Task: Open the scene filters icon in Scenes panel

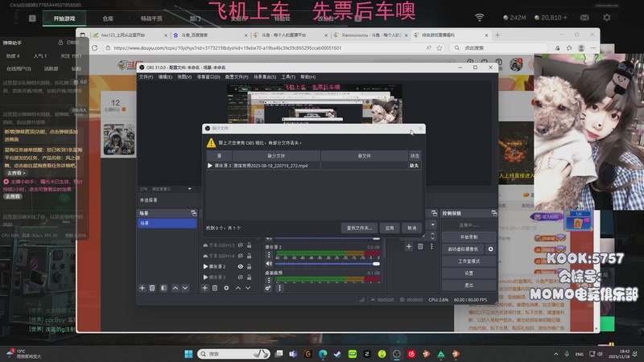Action: click(163, 288)
